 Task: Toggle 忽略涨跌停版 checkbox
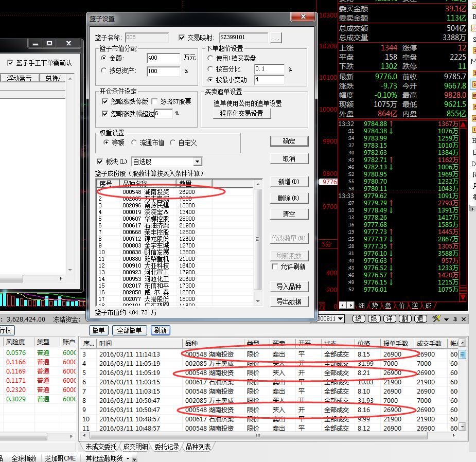[x=105, y=101]
